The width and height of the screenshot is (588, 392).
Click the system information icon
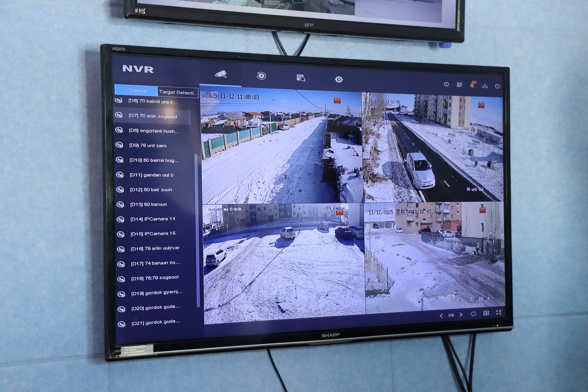(x=446, y=84)
